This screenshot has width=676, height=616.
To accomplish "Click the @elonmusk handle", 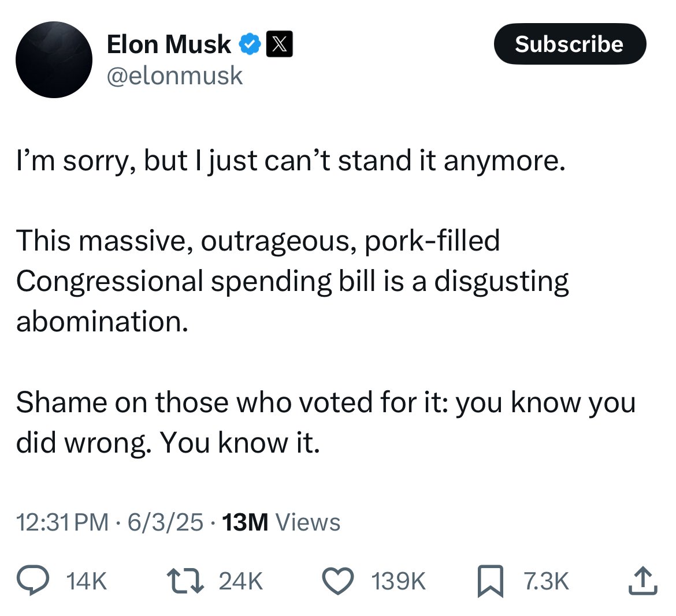I will [x=174, y=76].
